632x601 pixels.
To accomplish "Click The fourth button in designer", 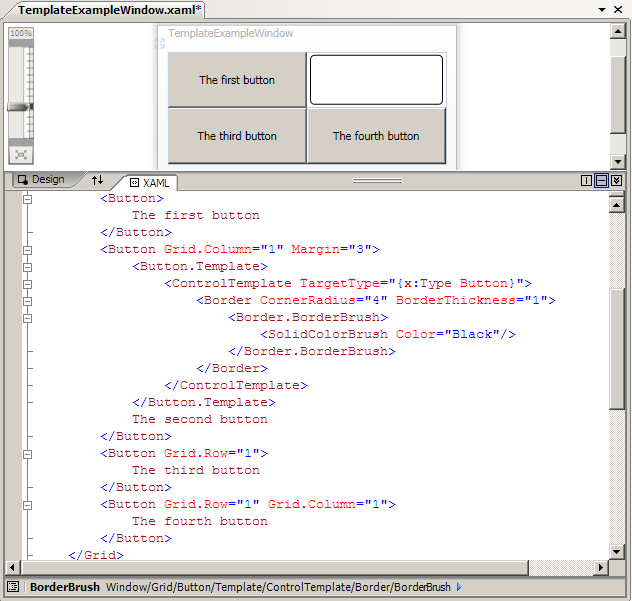I will (x=376, y=136).
